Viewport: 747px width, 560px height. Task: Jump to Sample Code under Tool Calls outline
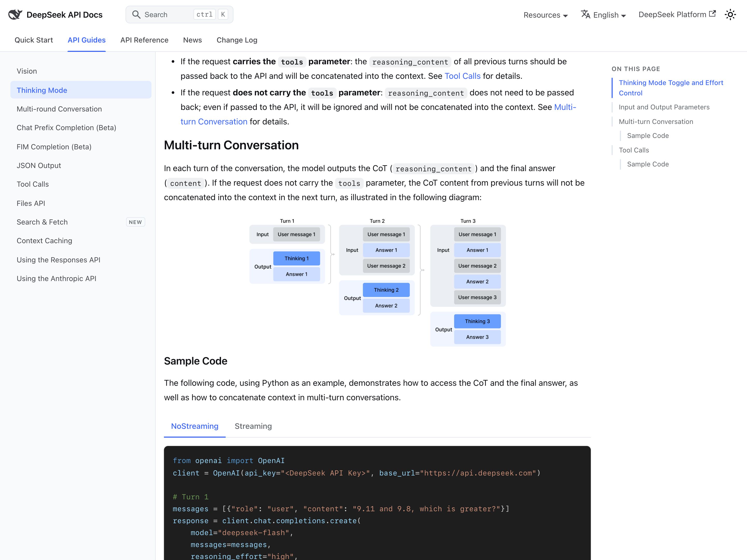point(648,164)
